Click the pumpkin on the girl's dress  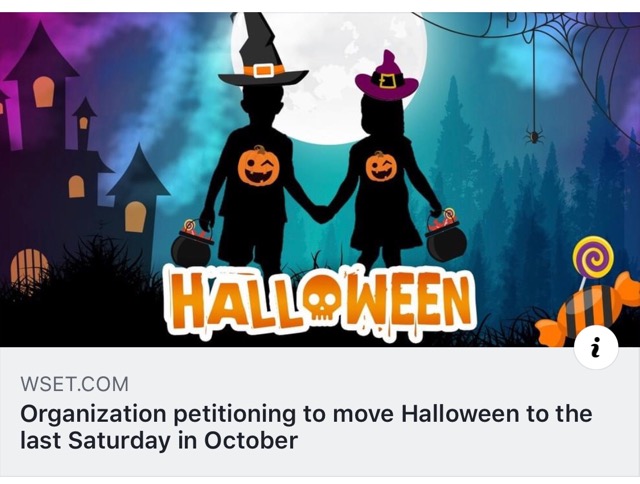pos(381,167)
